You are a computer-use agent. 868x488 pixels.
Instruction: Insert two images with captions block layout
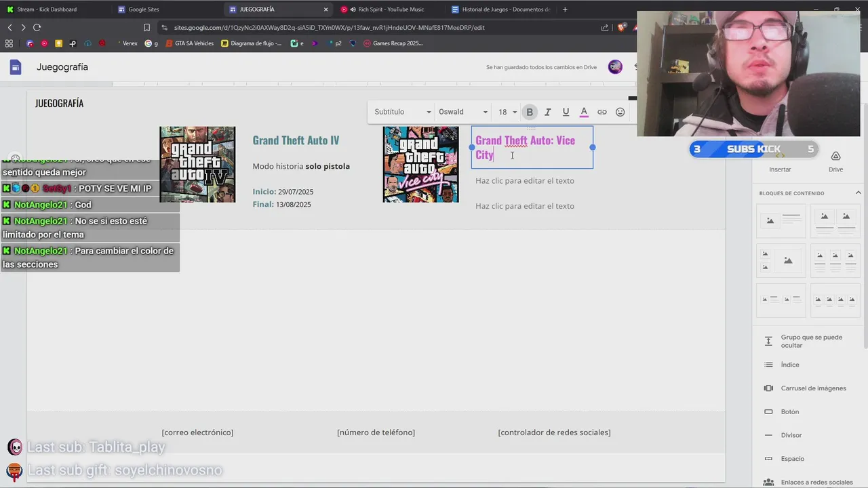835,220
